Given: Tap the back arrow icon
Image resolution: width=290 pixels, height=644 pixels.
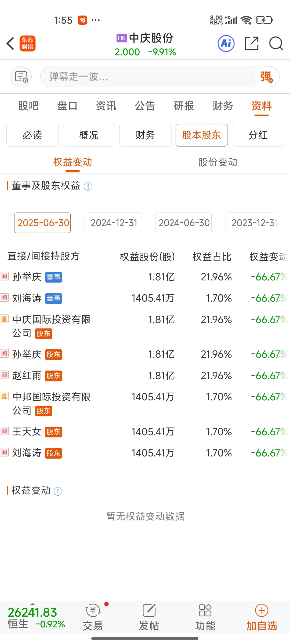Looking at the screenshot, I should [10, 43].
